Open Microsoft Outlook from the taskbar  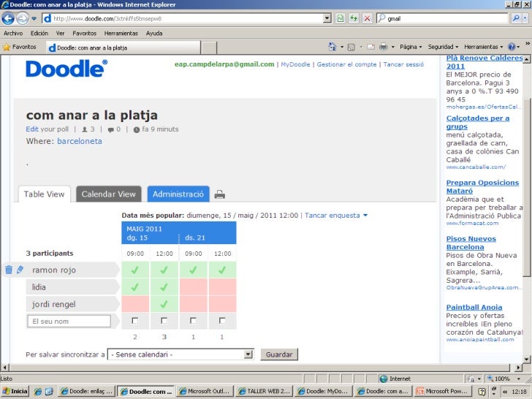coord(205,391)
